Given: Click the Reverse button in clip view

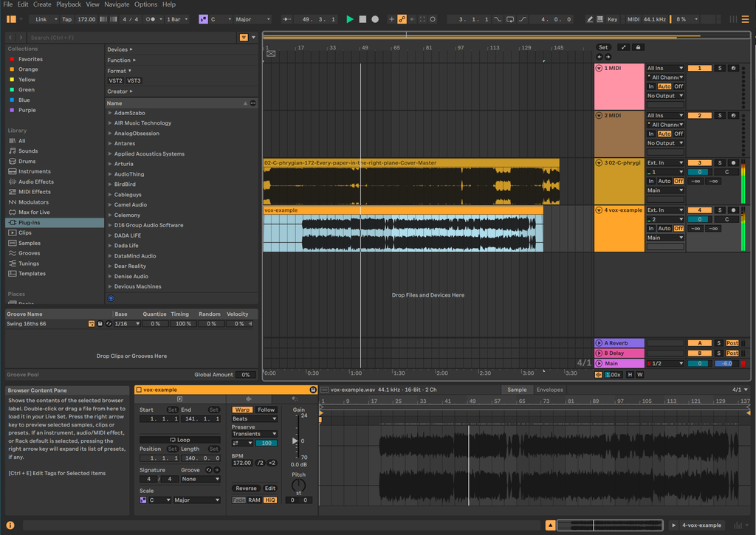Looking at the screenshot, I should (246, 489).
